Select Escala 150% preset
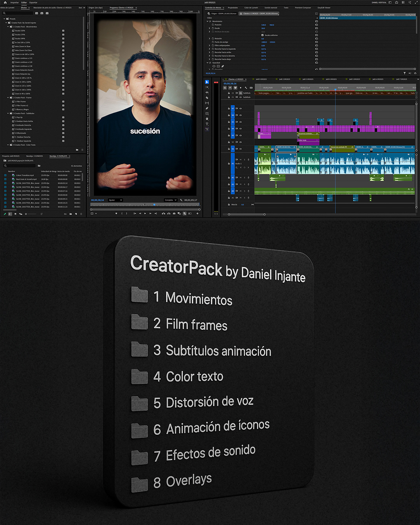The height and width of the screenshot is (525, 420). coord(20,31)
